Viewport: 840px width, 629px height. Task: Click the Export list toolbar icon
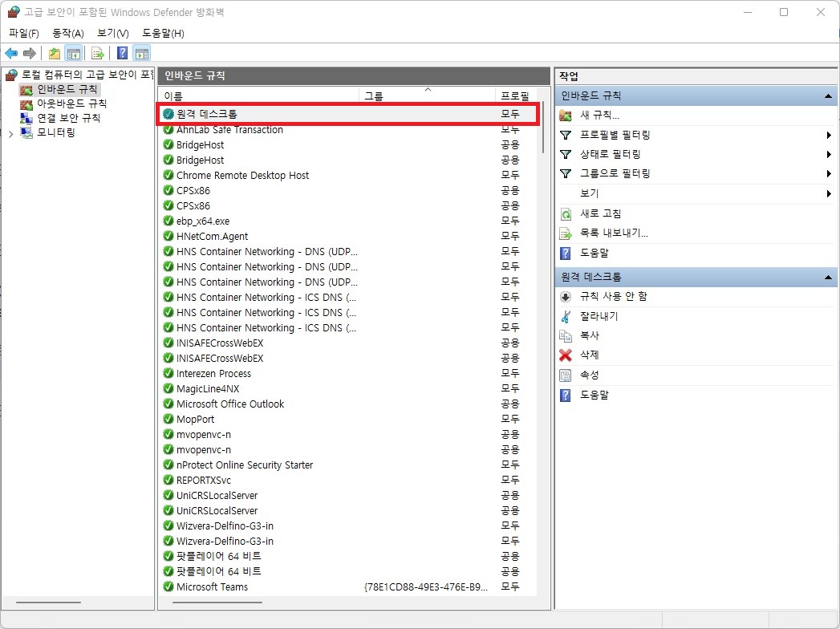point(98,53)
